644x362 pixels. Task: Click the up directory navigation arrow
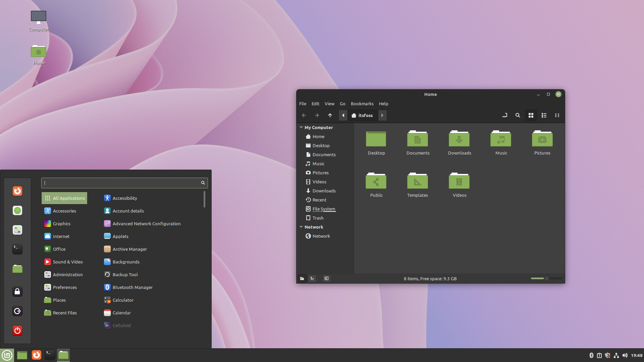[330, 115]
